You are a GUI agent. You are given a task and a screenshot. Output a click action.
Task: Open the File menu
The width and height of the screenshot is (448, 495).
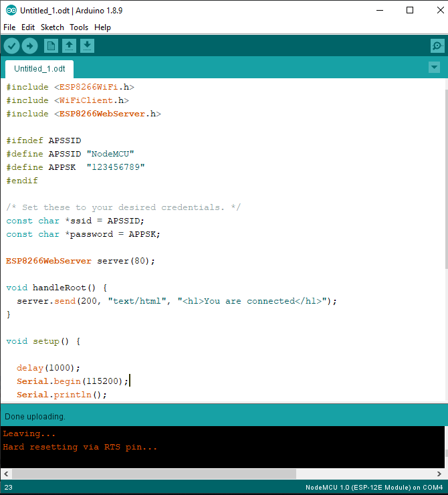[x=9, y=27]
